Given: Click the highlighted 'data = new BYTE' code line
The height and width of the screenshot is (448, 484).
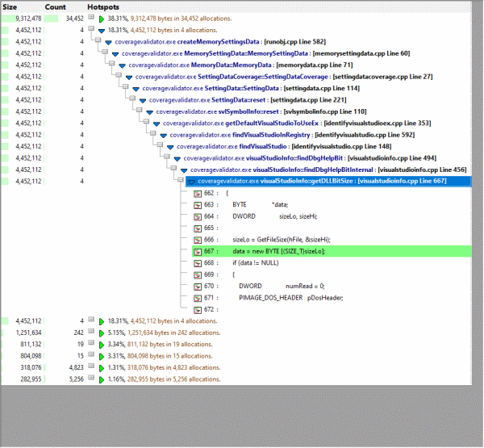Looking at the screenshot, I should (x=332, y=252).
